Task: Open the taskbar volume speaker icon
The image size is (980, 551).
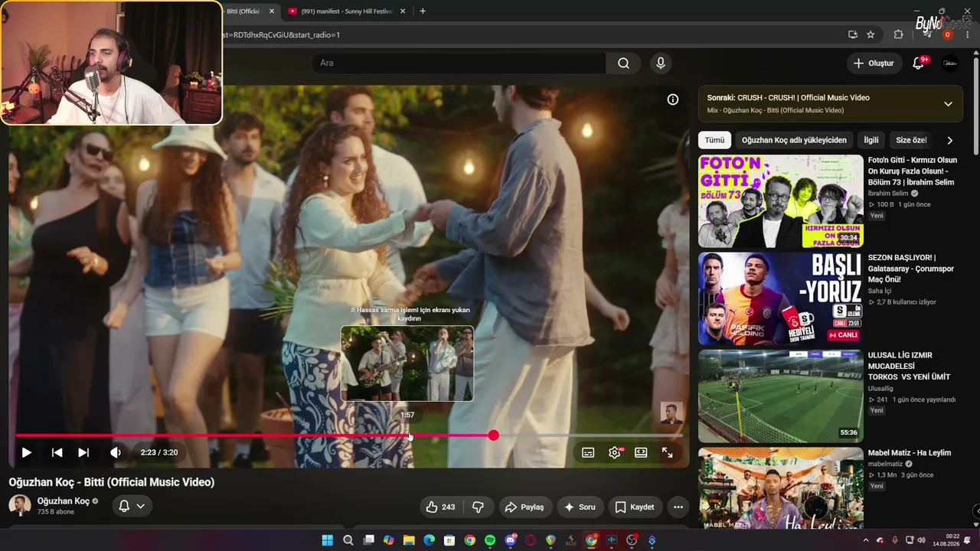Action: click(x=921, y=540)
